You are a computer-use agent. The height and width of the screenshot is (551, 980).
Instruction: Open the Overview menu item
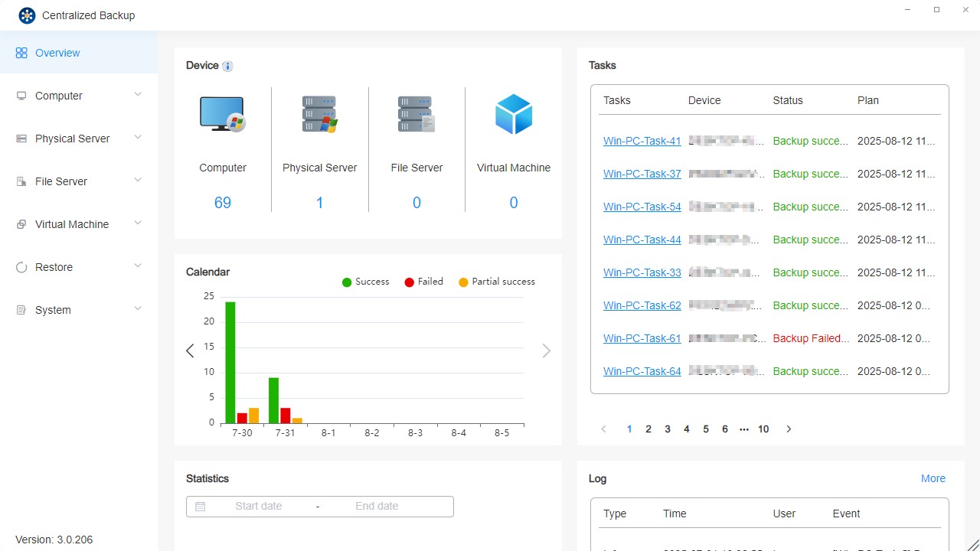coord(79,53)
